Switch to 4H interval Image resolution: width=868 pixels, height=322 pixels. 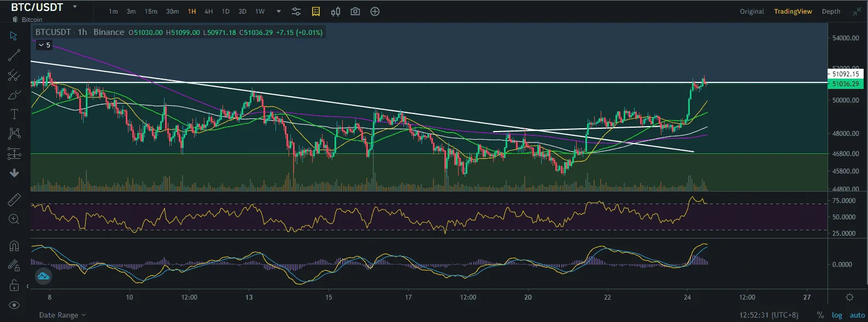pyautogui.click(x=209, y=11)
